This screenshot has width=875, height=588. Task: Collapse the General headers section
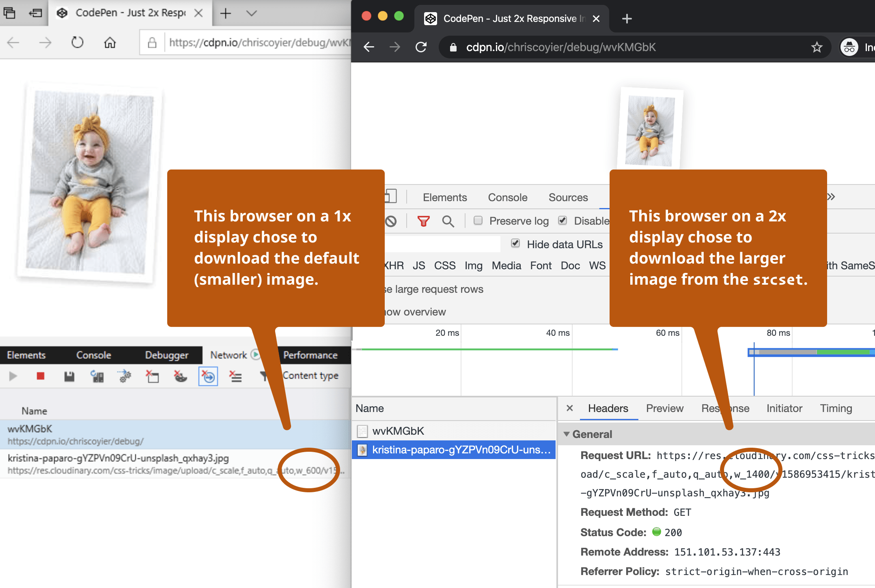[x=567, y=434]
